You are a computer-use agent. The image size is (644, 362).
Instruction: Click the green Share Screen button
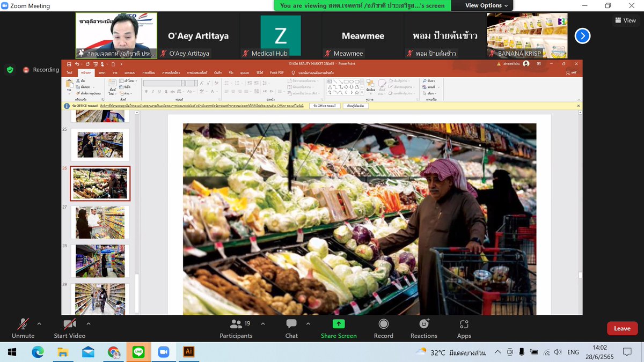pos(339,328)
